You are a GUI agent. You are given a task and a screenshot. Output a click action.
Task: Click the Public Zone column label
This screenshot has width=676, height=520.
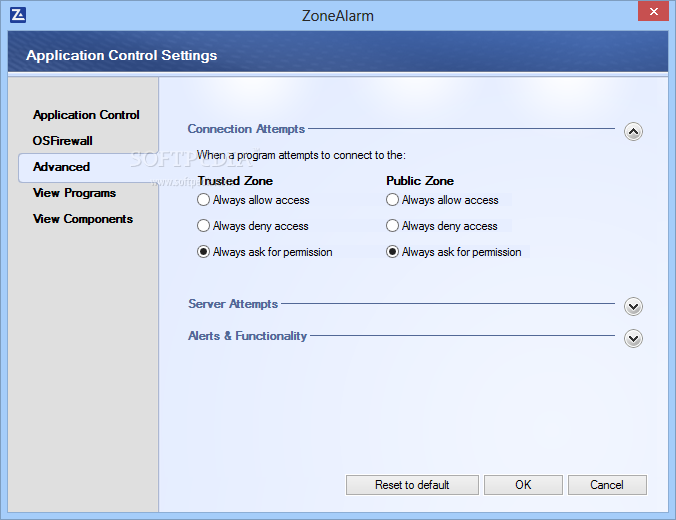420,181
